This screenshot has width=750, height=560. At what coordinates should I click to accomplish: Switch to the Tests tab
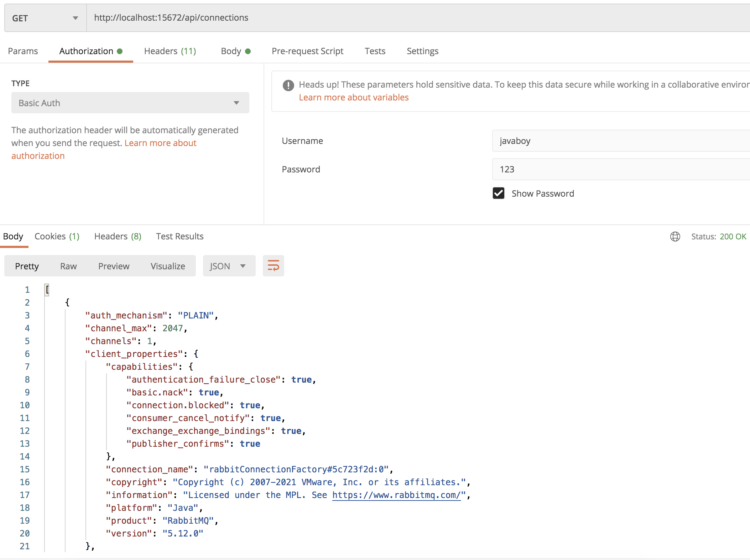[x=375, y=51]
